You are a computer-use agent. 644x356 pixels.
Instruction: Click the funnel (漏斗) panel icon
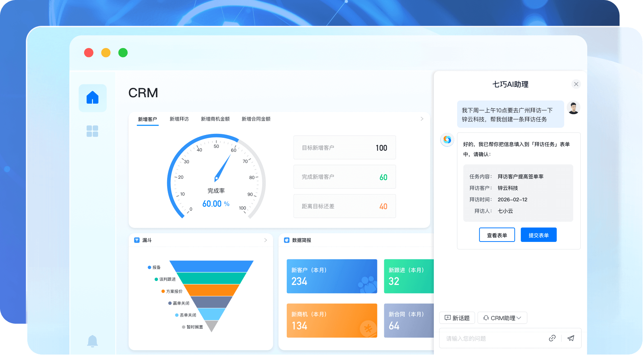point(137,240)
